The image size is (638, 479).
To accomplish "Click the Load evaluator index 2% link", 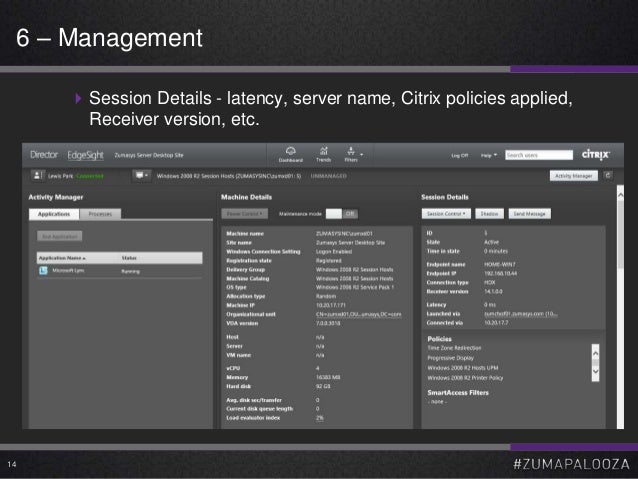I will click(x=319, y=418).
